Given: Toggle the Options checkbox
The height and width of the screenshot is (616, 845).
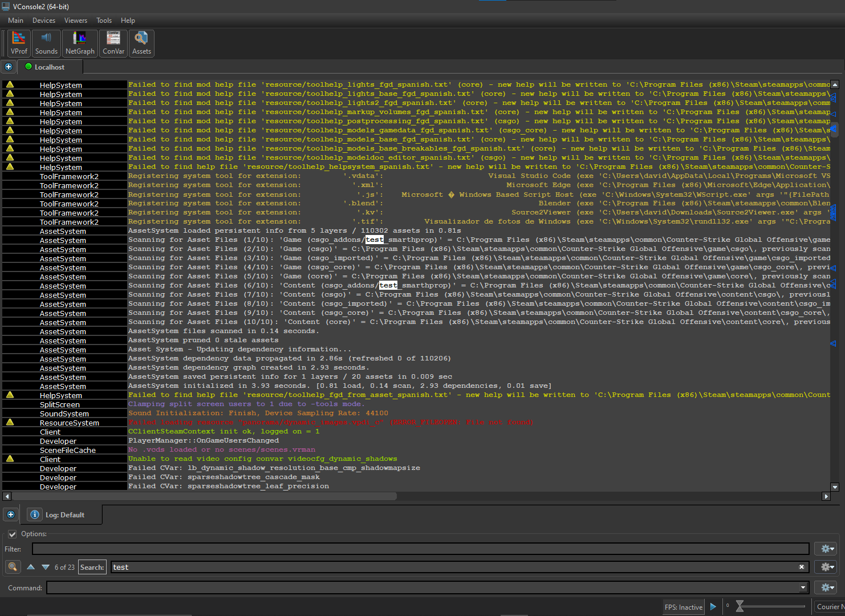Looking at the screenshot, I should point(12,534).
